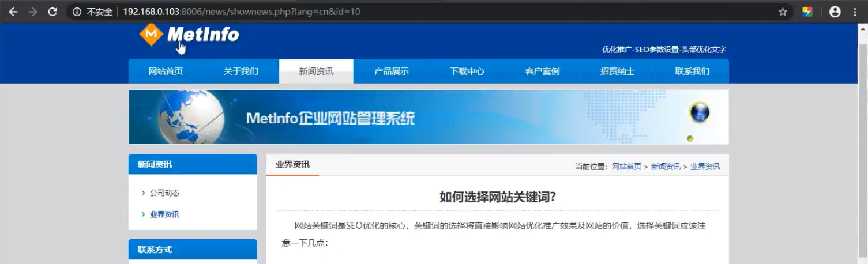Open 下载中心 from the nav bar
This screenshot has width=868, height=264.
click(x=467, y=71)
